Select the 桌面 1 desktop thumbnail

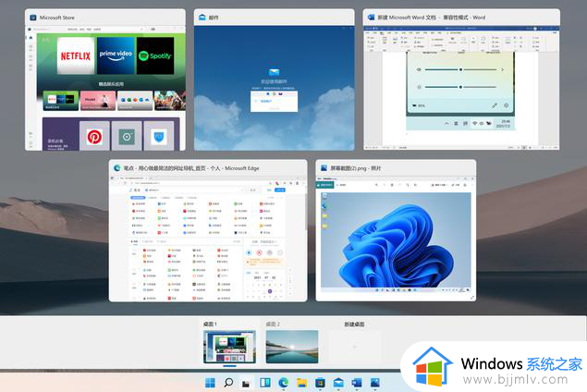pos(229,347)
